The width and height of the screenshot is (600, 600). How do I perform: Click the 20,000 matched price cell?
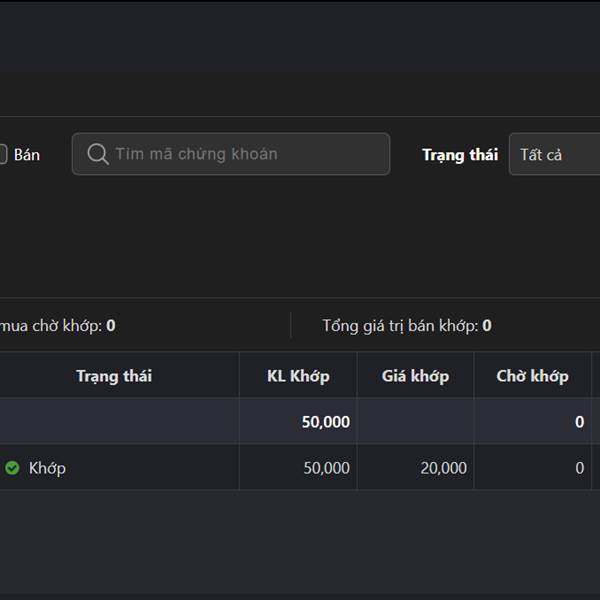coord(443,468)
